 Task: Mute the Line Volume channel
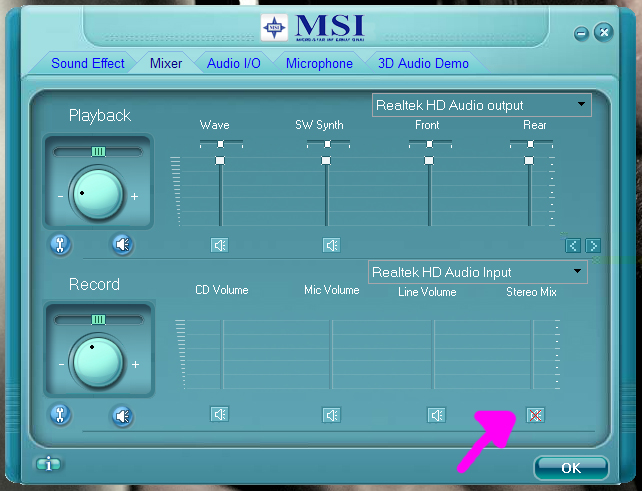(x=436, y=415)
